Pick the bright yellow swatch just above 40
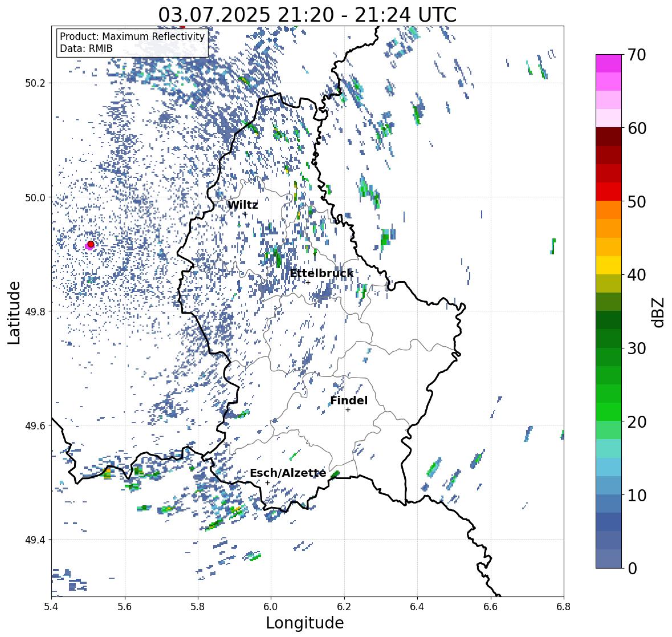The image size is (672, 637). pos(609,265)
